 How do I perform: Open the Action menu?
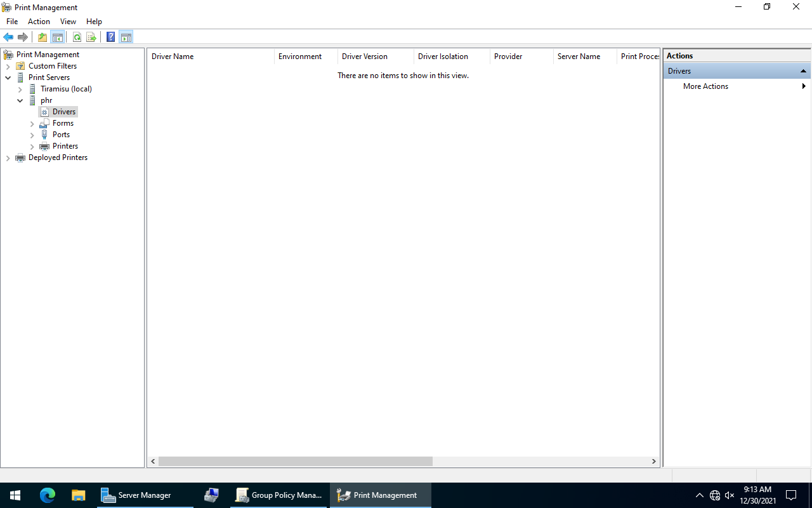pos(39,22)
